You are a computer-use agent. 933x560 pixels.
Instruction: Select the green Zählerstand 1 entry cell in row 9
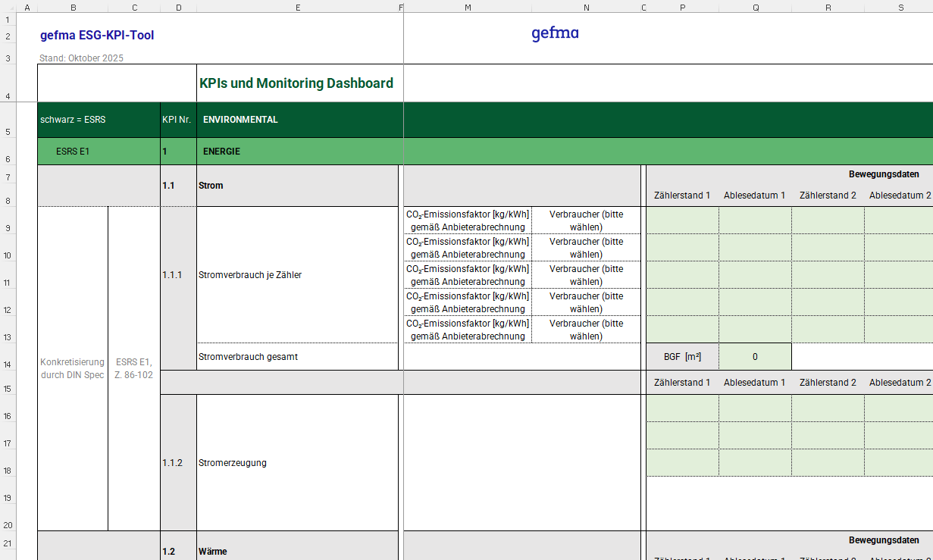point(681,220)
